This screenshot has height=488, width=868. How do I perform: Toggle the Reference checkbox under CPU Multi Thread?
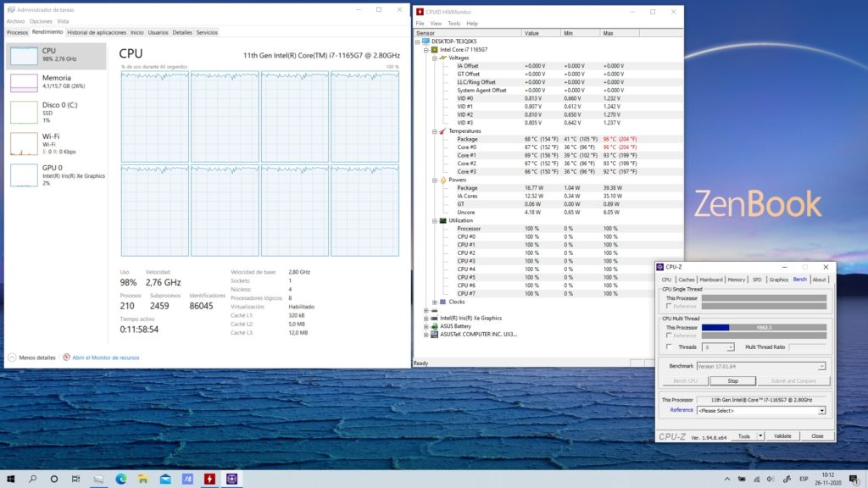coord(670,335)
